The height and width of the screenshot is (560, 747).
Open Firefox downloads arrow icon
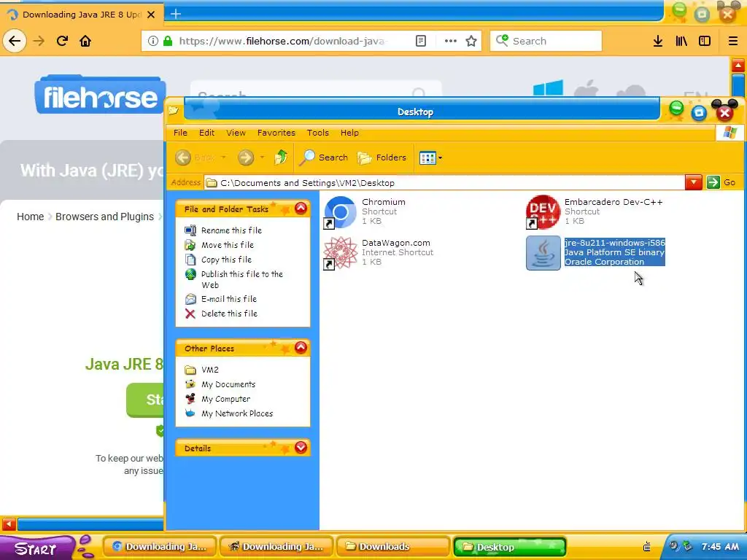658,41
